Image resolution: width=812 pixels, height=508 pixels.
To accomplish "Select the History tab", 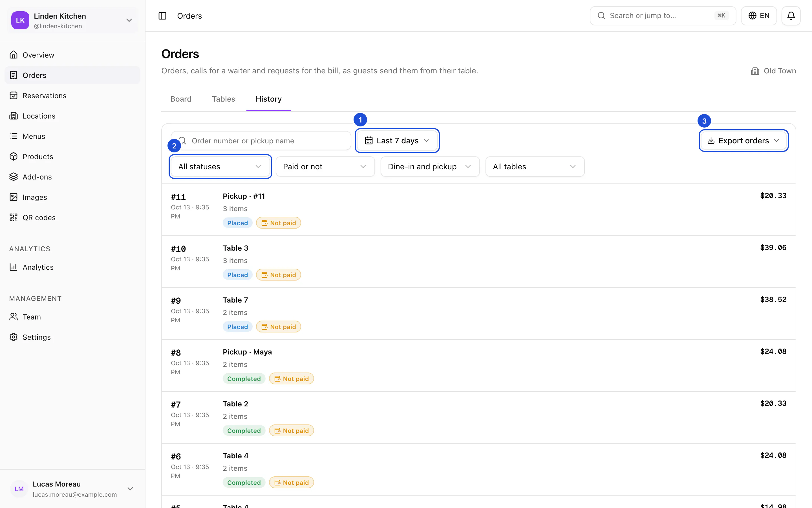I will 268,99.
